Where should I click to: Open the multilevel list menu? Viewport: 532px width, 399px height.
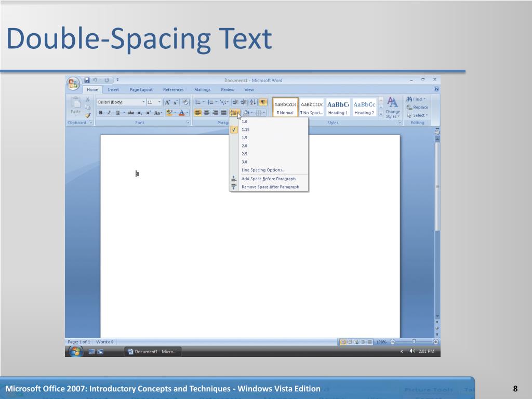pyautogui.click(x=223, y=102)
